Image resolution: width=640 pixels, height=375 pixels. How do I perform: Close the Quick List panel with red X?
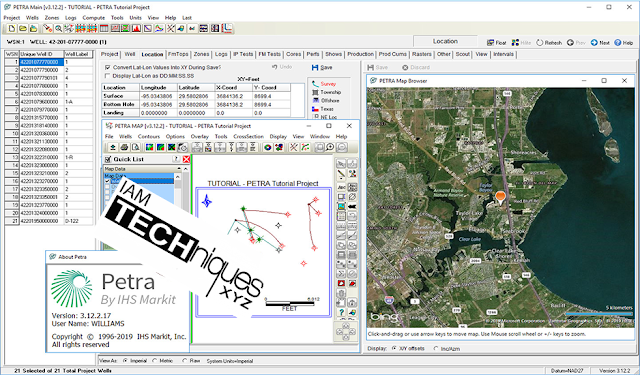186,159
